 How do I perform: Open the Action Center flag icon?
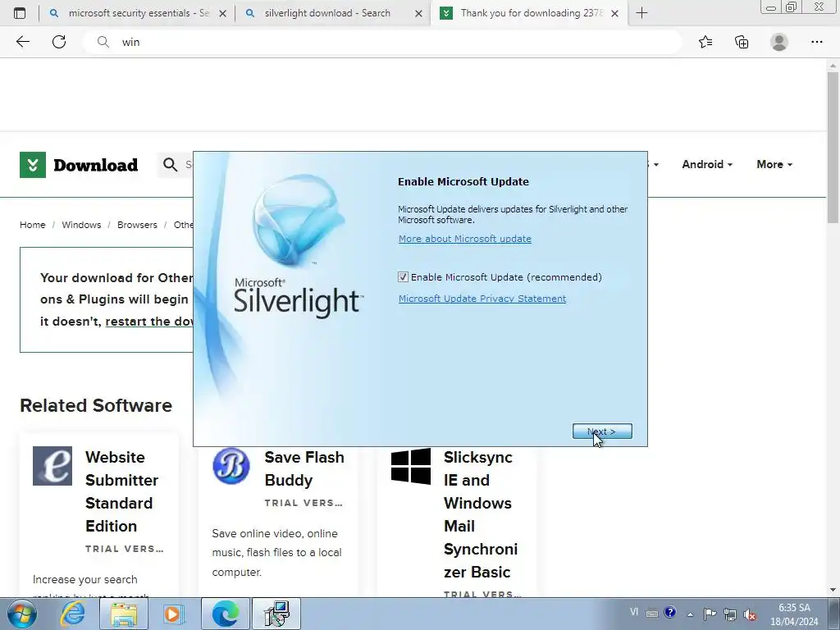[710, 614]
